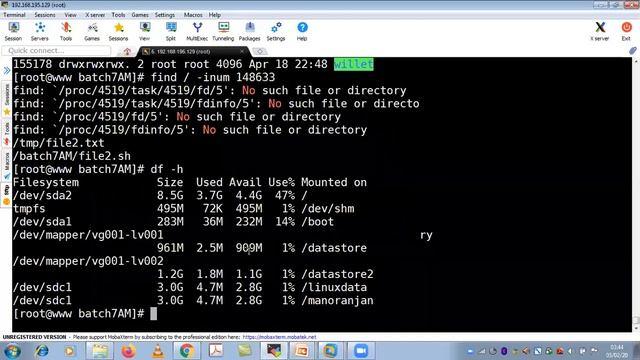Viewport: 640px width, 360px height.
Task: Open the Sessions star icon in toolbar
Action: coord(118,31)
